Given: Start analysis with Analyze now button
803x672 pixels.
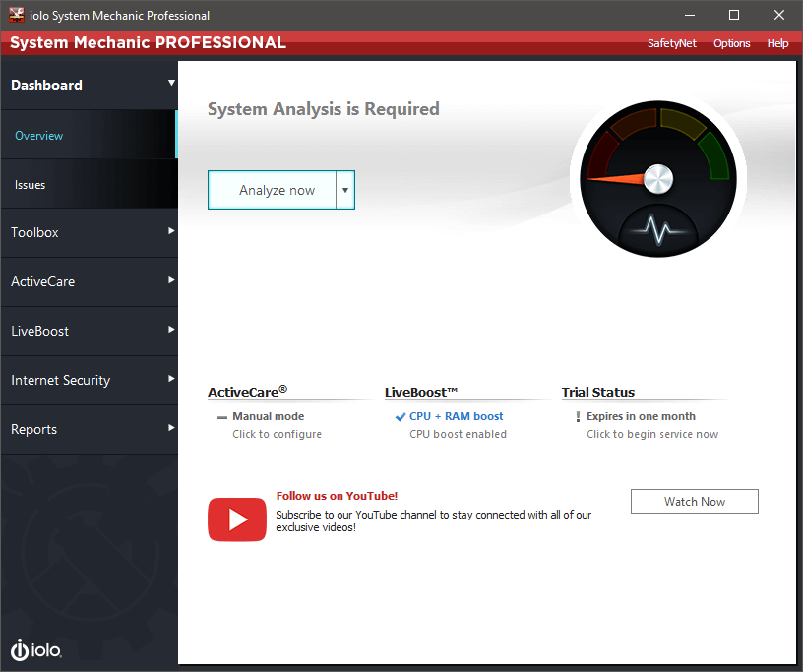Looking at the screenshot, I should pyautogui.click(x=273, y=190).
